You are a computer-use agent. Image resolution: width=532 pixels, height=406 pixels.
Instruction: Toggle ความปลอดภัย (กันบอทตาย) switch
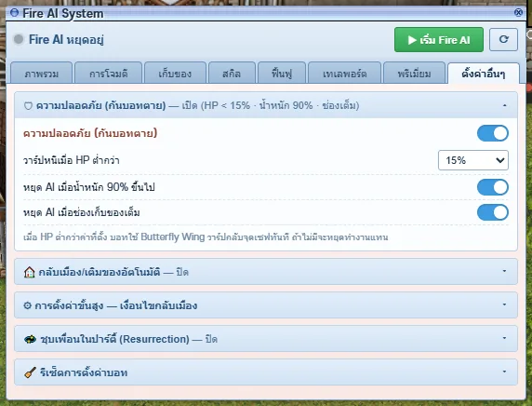click(x=493, y=133)
